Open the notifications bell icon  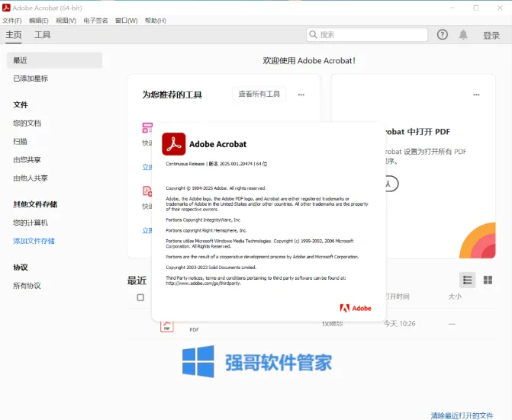coord(463,34)
